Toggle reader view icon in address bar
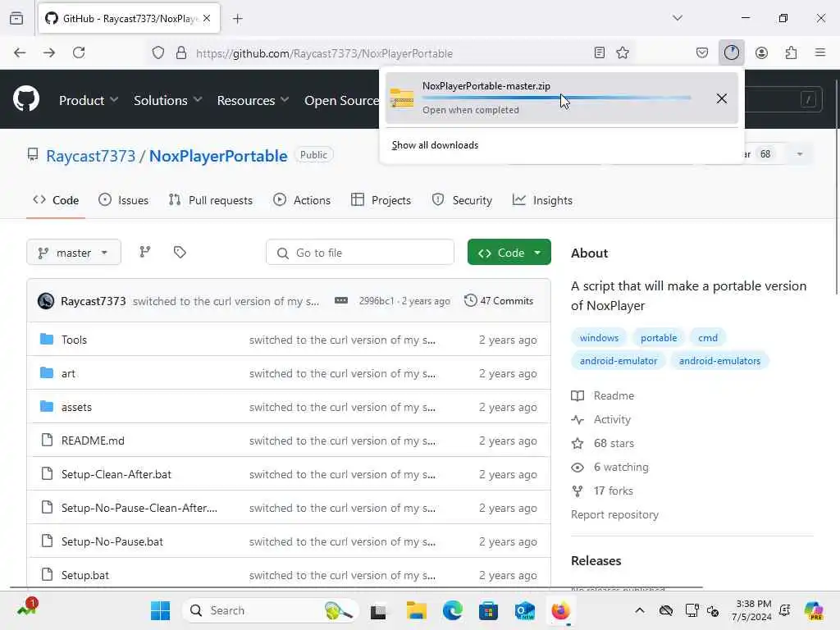Screen dimensions: 840x630 (600, 52)
